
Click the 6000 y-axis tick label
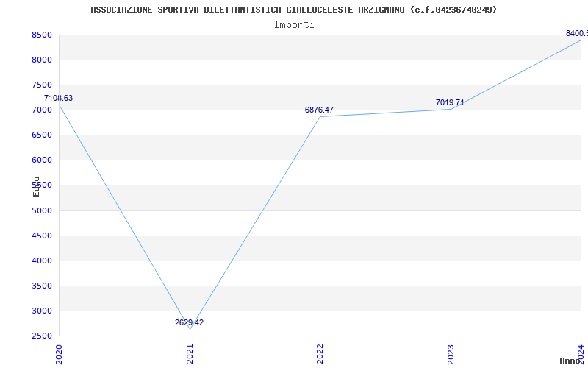42,160
